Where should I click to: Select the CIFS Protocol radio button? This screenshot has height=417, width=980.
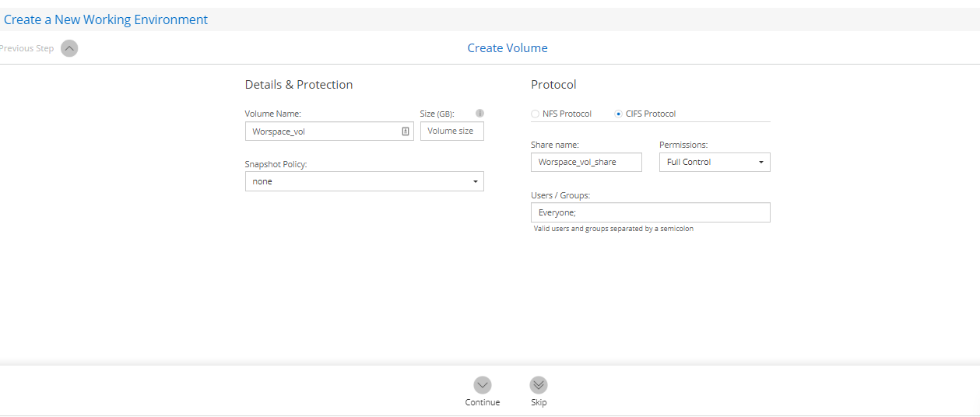618,114
